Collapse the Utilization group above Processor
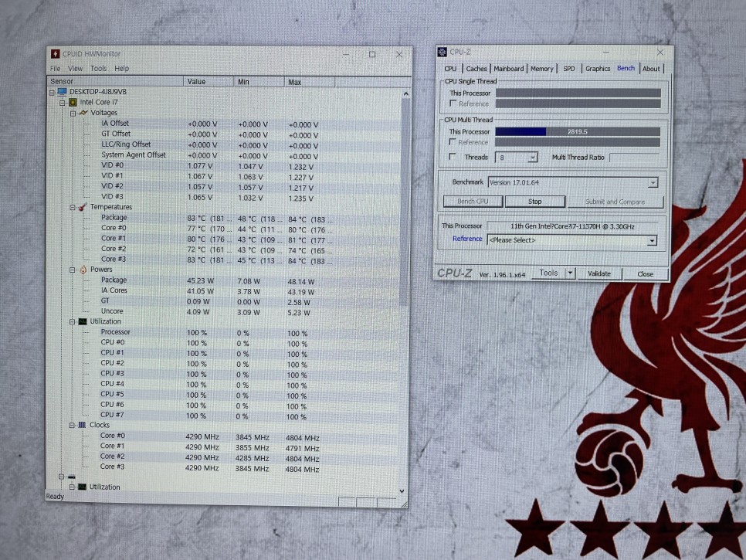The height and width of the screenshot is (560, 746). (x=72, y=321)
